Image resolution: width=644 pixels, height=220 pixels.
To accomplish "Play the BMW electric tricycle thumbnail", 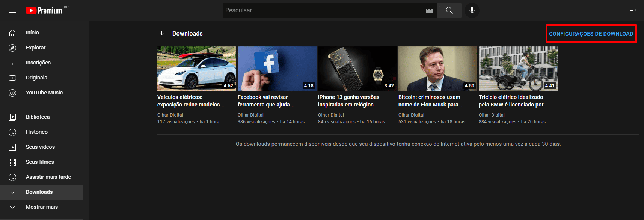I will pyautogui.click(x=518, y=69).
